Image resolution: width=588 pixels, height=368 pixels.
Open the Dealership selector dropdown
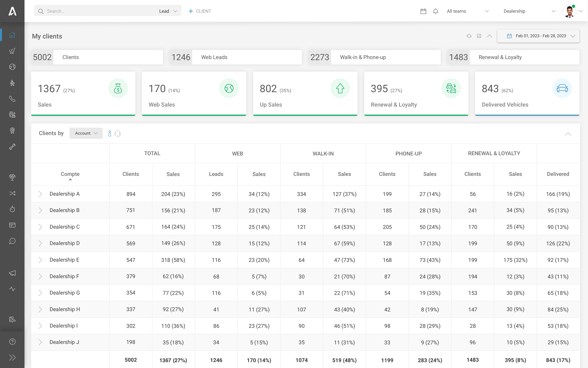[530, 11]
